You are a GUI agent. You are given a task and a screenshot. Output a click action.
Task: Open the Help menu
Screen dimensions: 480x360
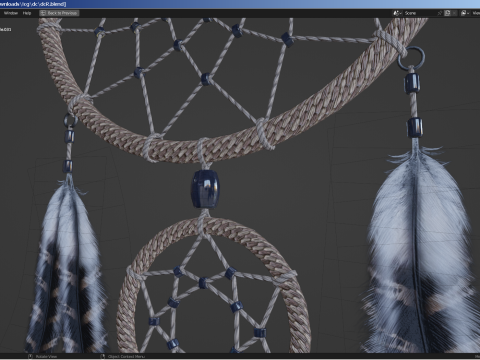coord(27,13)
